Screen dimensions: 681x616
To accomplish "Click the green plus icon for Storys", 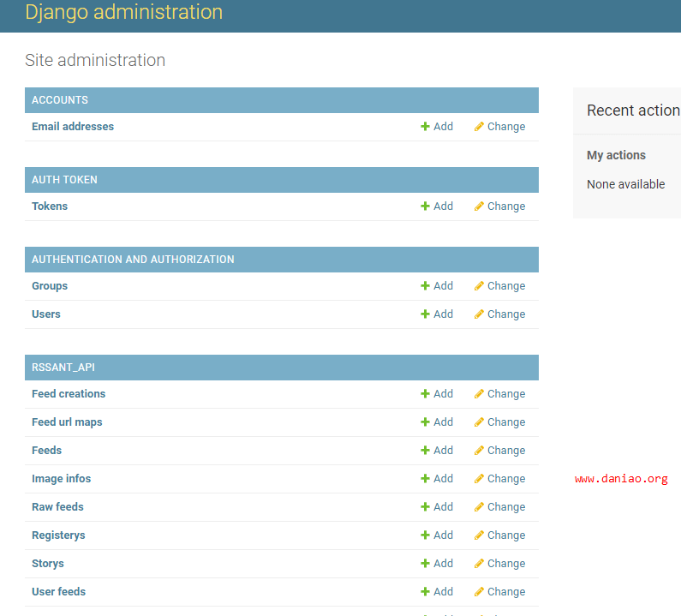I will tap(425, 564).
